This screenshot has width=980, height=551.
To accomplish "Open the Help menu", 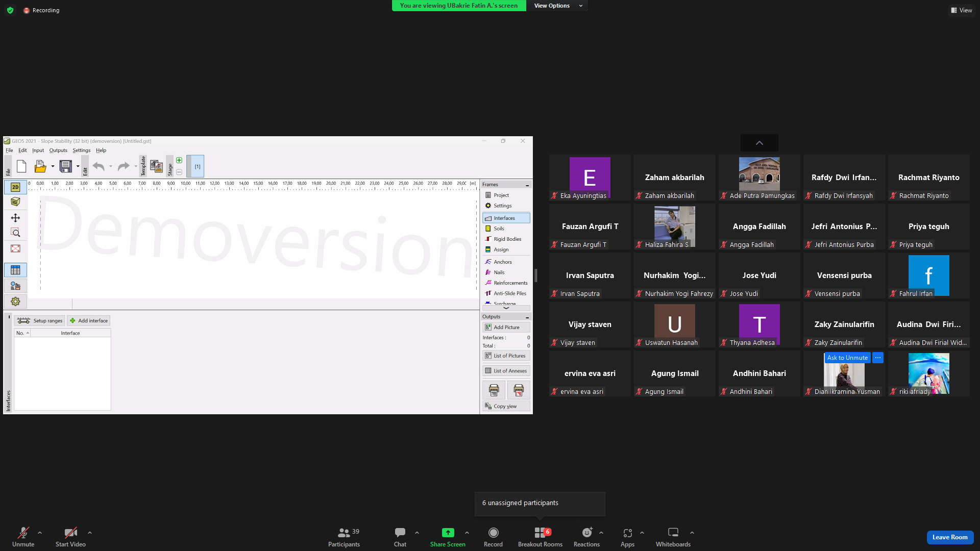I will click(x=101, y=151).
